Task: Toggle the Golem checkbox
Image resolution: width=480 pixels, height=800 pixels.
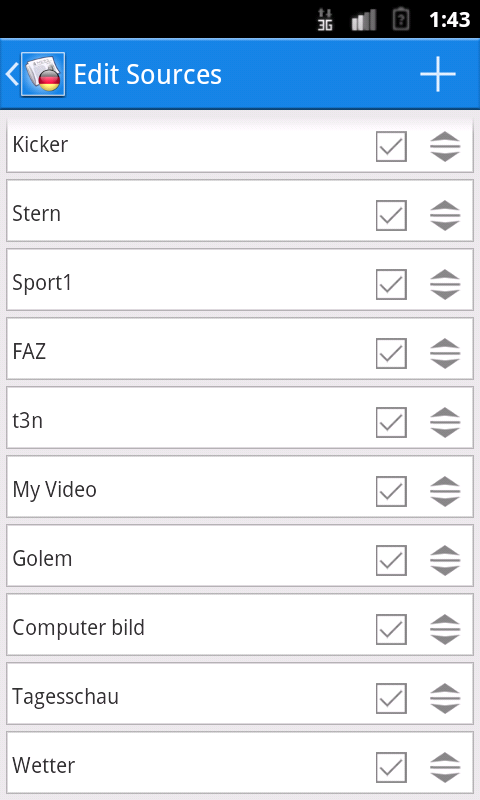Action: tap(391, 560)
